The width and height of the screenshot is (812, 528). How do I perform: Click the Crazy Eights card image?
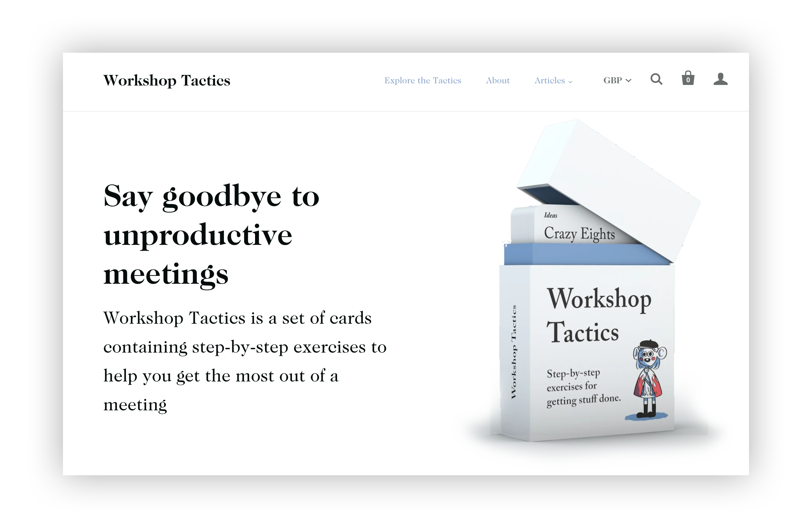pos(572,232)
